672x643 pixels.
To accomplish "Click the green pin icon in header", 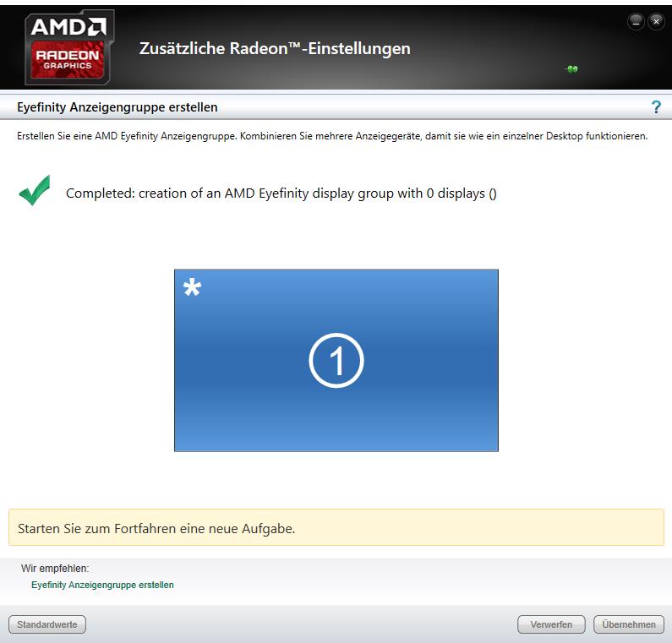I will [x=571, y=69].
